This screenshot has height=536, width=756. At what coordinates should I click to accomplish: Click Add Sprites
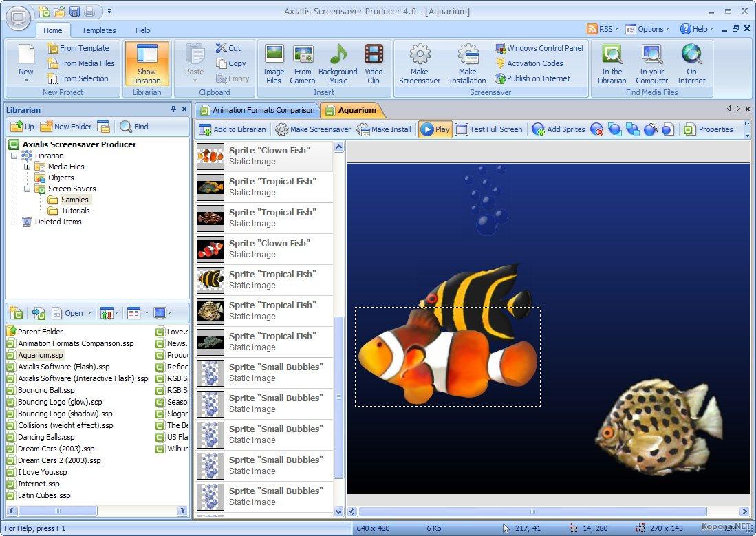click(559, 129)
